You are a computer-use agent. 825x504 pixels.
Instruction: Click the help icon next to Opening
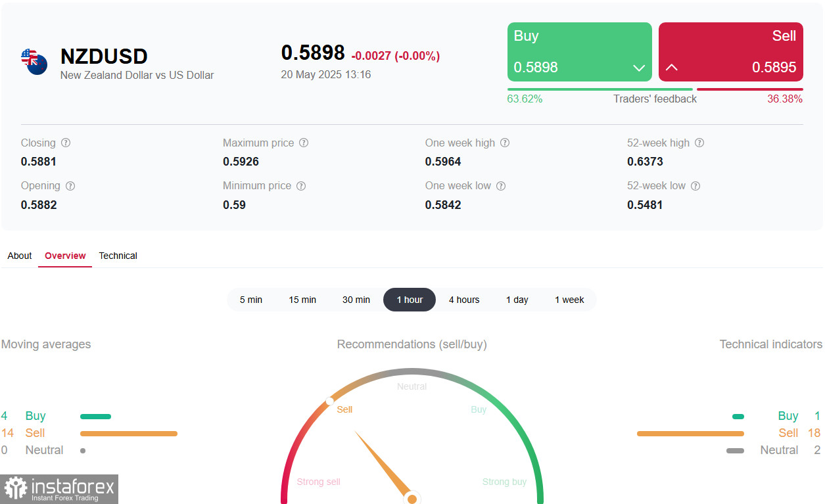(70, 186)
